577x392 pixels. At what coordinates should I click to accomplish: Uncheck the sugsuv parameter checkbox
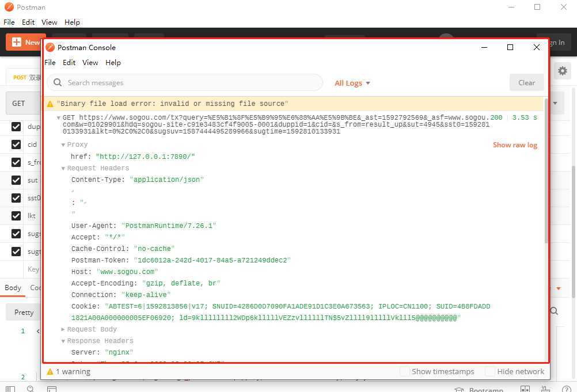(x=16, y=234)
